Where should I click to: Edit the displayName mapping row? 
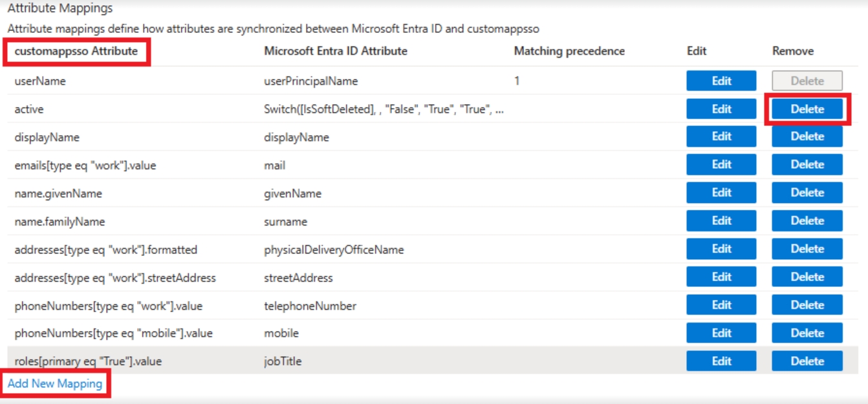721,136
